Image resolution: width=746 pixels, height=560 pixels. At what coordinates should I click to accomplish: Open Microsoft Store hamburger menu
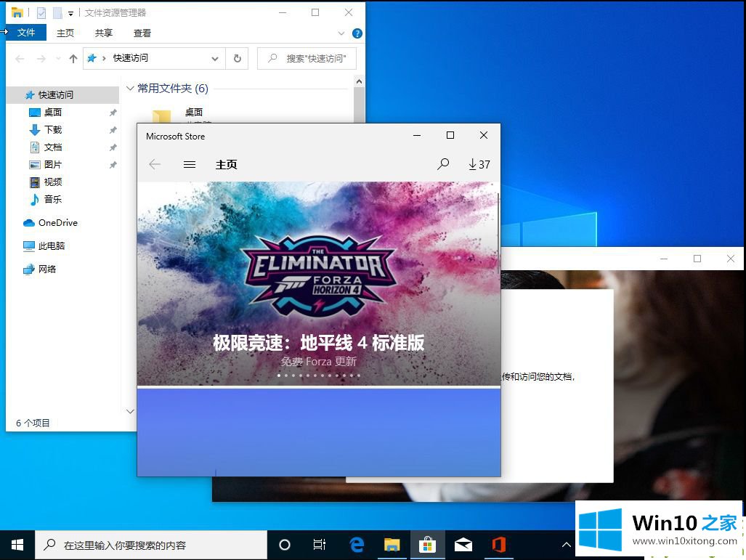click(190, 165)
